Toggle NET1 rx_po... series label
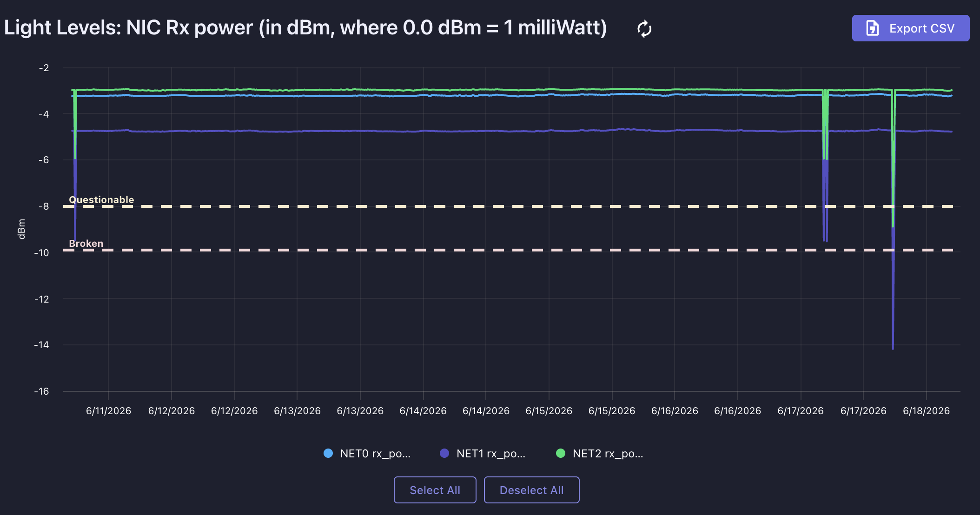This screenshot has height=515, width=980. coord(491,454)
